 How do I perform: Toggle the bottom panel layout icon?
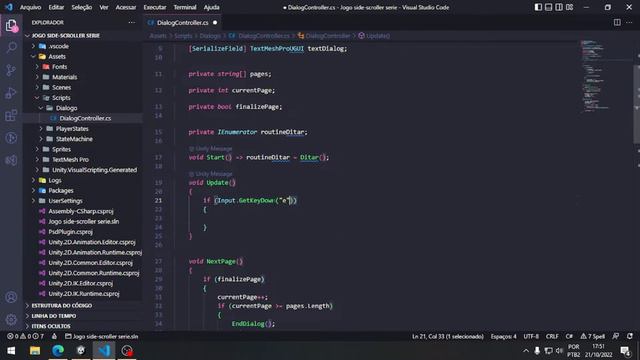549,7
